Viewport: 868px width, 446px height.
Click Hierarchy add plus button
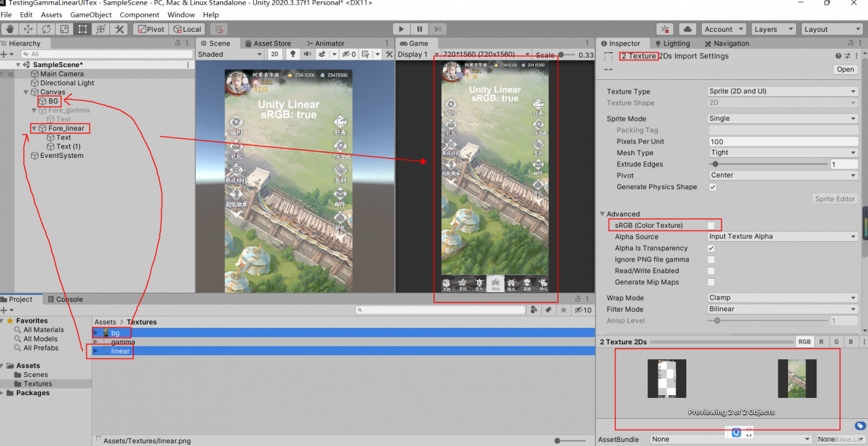click(4, 54)
